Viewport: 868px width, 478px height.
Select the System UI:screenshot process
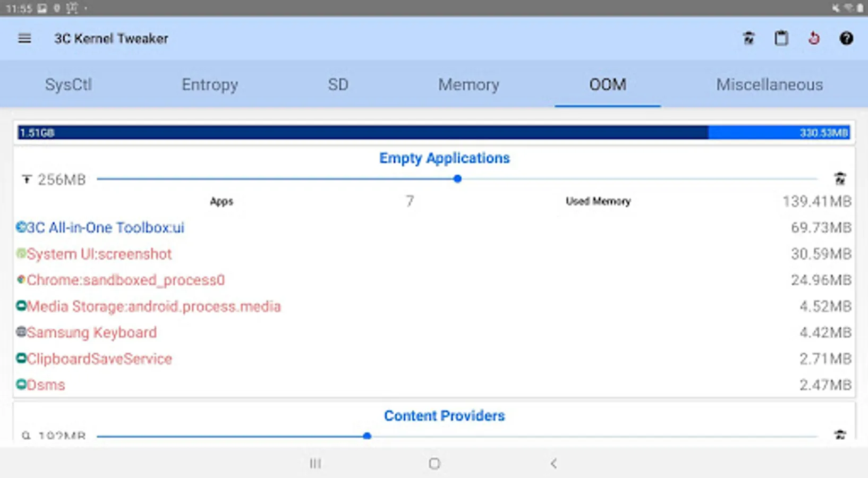pos(99,254)
